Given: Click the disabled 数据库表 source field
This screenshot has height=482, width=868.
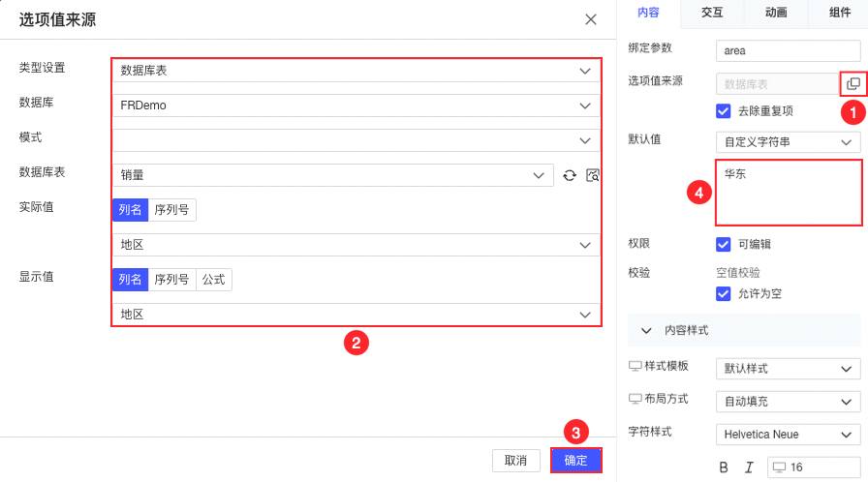Looking at the screenshot, I should pyautogui.click(x=777, y=84).
